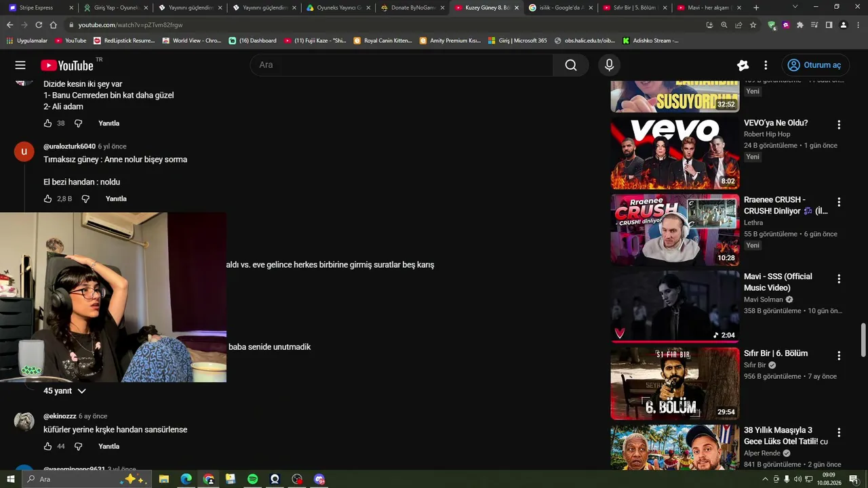Expand the 45 yanıt replies
The width and height of the screenshot is (868, 488).
(x=65, y=391)
